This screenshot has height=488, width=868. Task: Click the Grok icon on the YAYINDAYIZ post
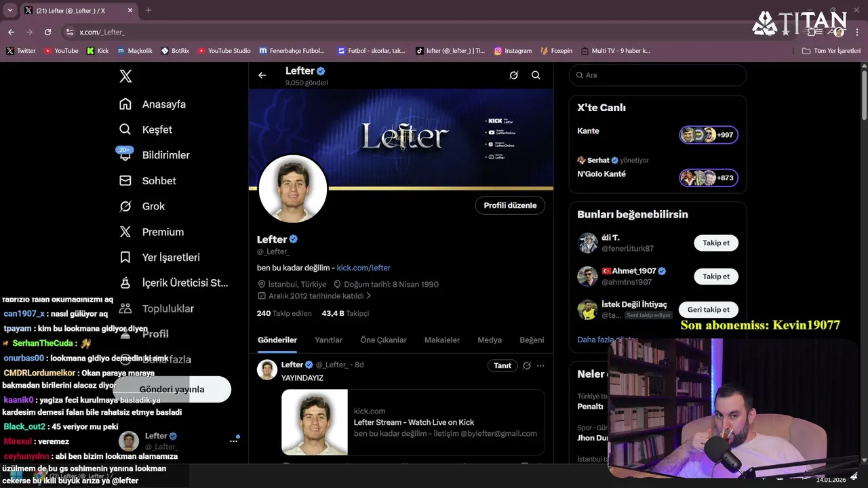point(526,365)
